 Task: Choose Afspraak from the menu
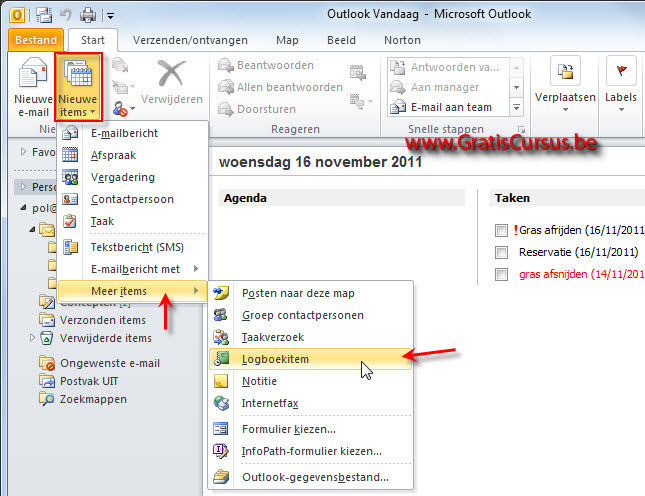[x=132, y=155]
